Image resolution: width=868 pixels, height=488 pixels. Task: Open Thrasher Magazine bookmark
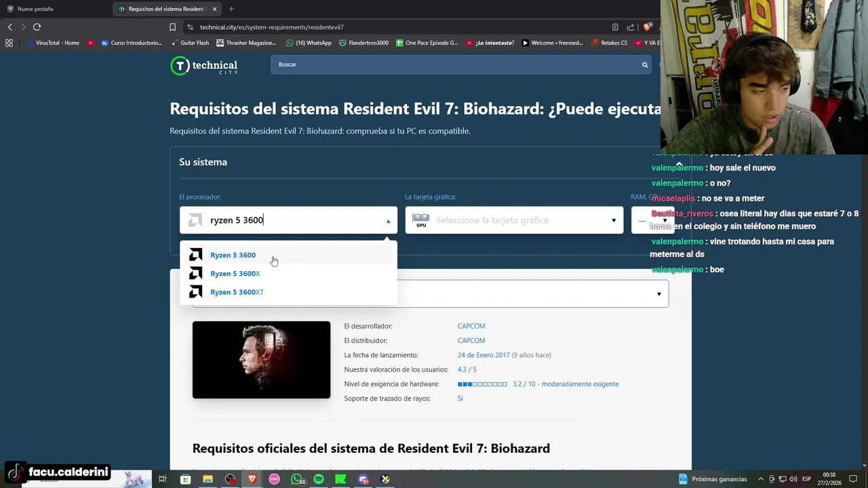pyautogui.click(x=246, y=43)
